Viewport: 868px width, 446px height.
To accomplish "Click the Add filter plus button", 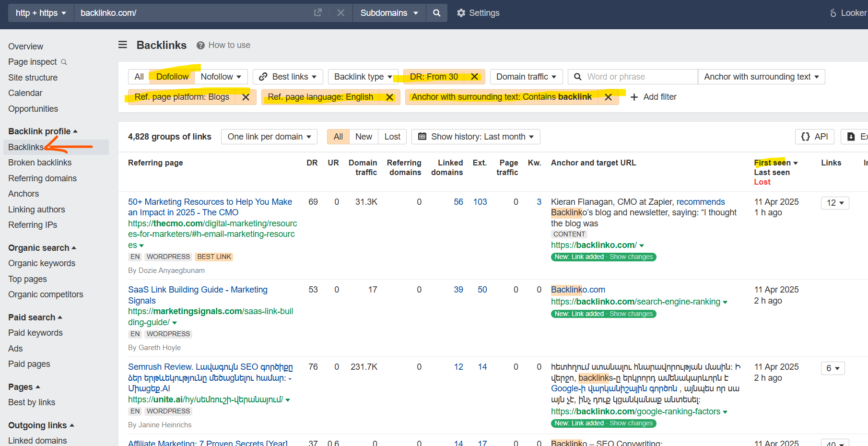I will tap(653, 97).
